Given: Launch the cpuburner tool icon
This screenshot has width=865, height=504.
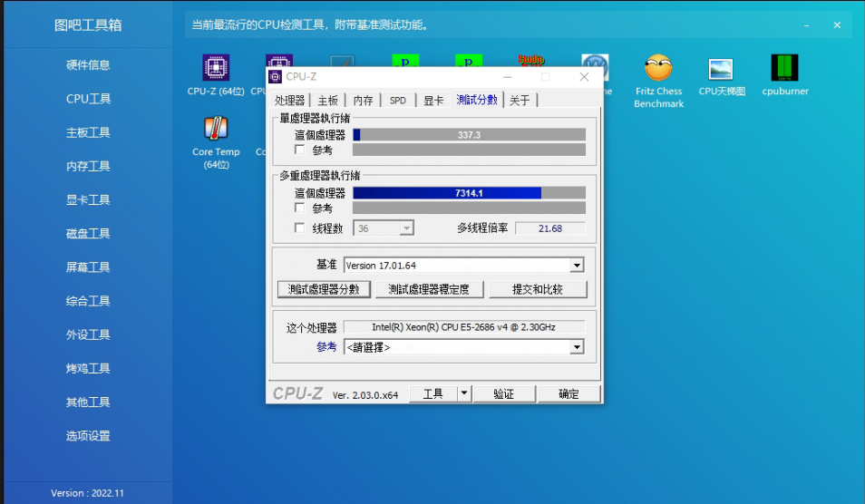Looking at the screenshot, I should click(x=784, y=68).
